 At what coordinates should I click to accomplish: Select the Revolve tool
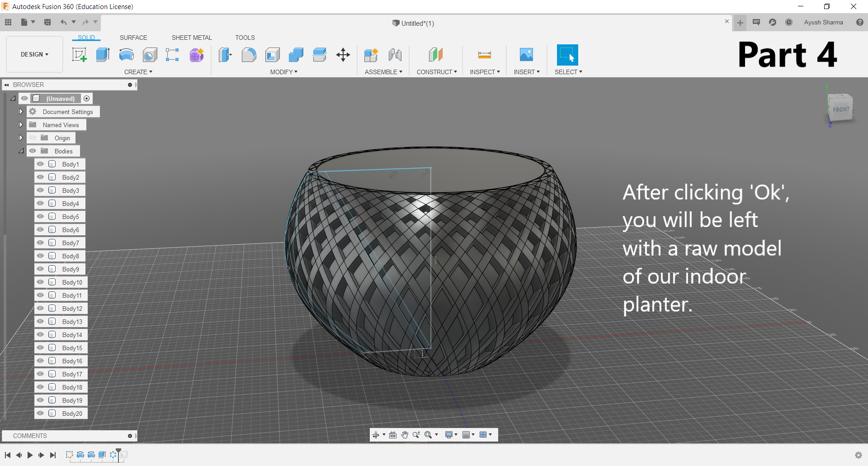(127, 55)
